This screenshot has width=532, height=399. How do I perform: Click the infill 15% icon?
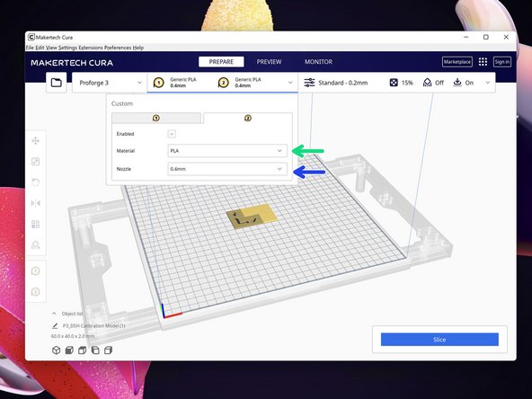pyautogui.click(x=394, y=83)
